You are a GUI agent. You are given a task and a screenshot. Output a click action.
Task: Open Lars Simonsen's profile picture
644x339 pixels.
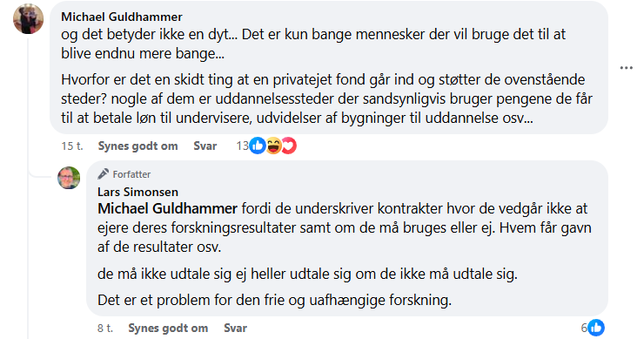[x=69, y=178]
